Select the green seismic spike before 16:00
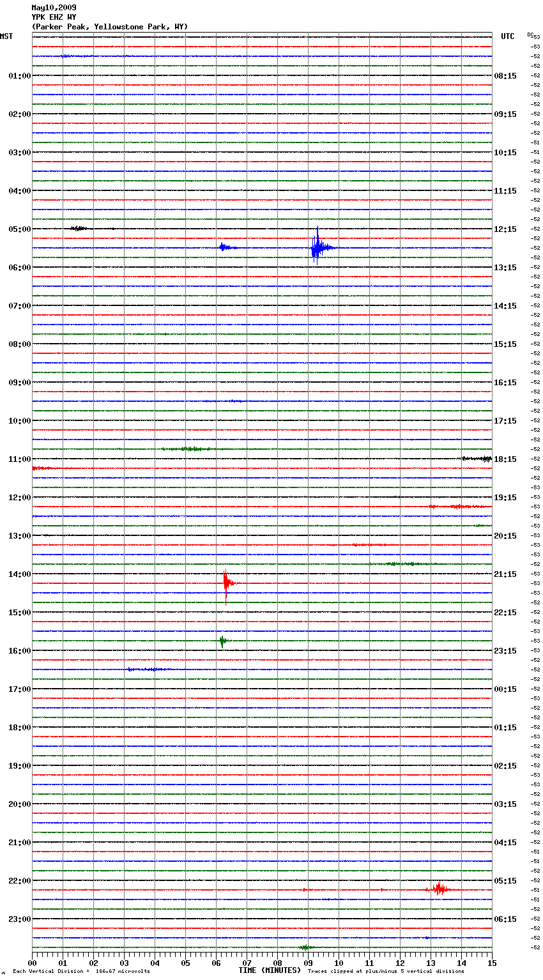 (x=223, y=641)
